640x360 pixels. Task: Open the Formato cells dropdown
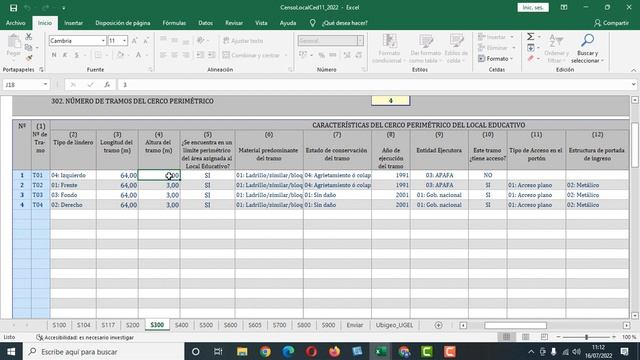tap(496, 59)
